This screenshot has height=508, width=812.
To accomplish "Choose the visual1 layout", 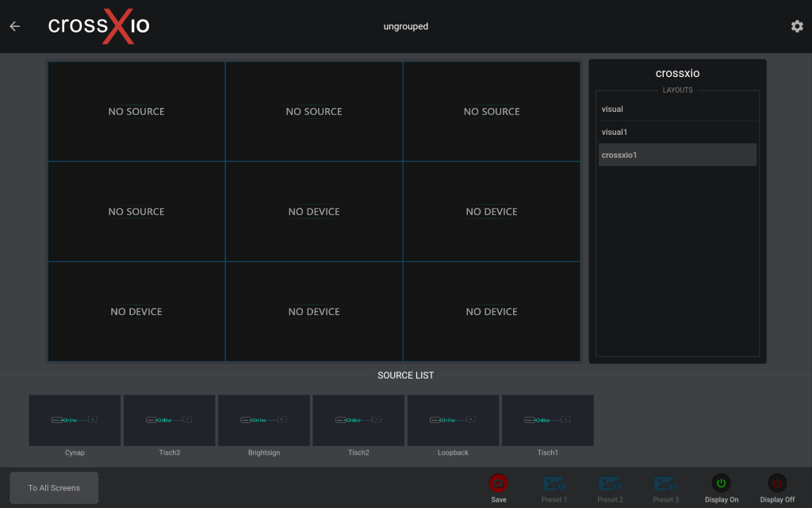I will pyautogui.click(x=677, y=133).
